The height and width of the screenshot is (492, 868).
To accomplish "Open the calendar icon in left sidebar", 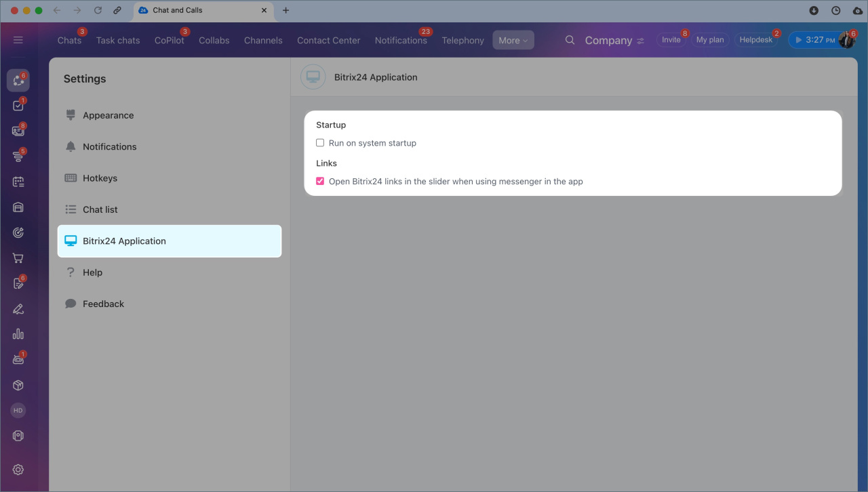I will click(18, 182).
